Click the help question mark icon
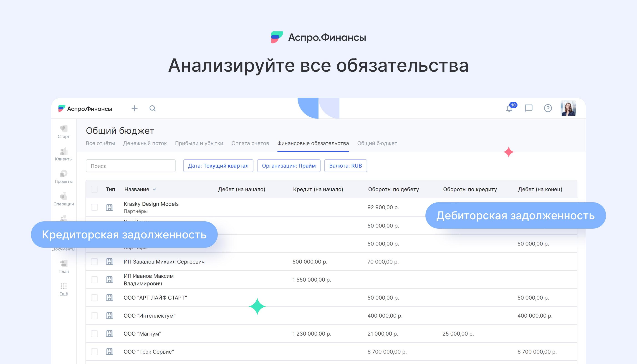This screenshot has height=364, width=637. (548, 108)
